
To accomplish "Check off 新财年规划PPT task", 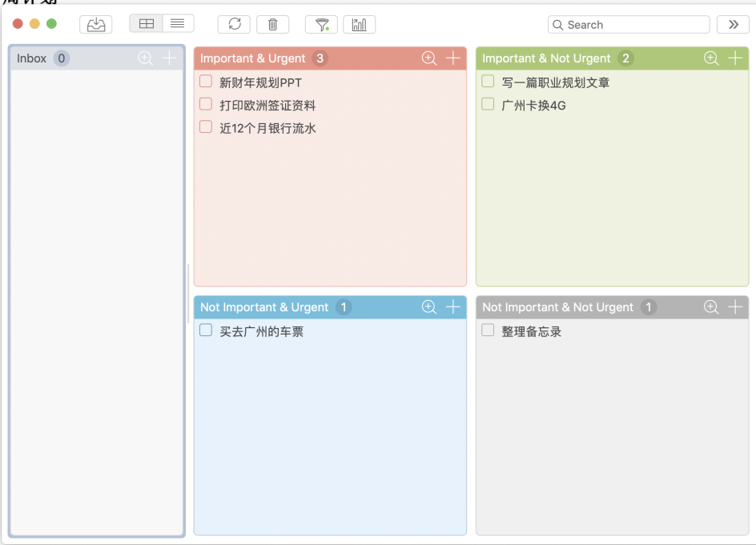I will click(206, 82).
